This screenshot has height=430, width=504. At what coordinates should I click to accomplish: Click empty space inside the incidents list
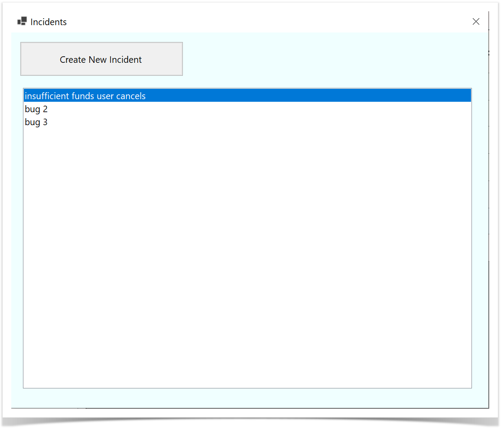tap(247, 238)
